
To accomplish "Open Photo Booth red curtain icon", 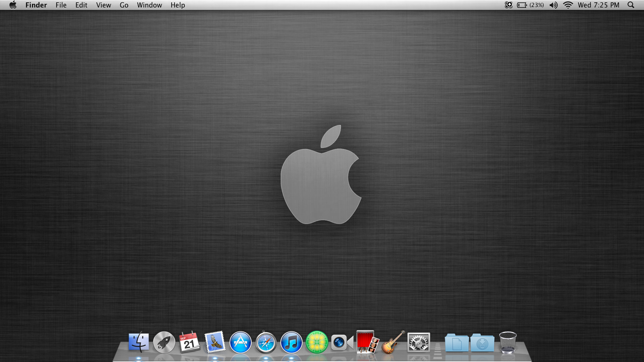I will point(368,342).
